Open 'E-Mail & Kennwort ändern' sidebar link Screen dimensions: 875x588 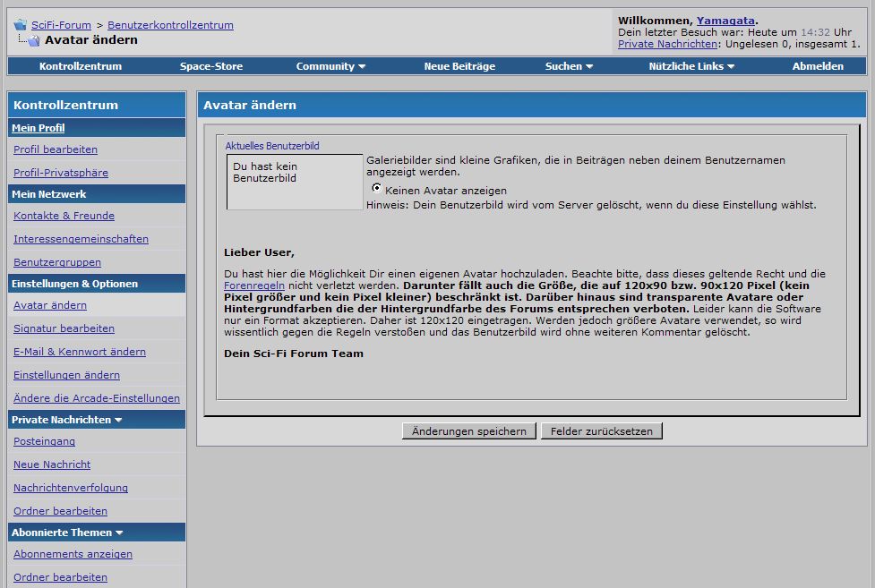coord(80,352)
